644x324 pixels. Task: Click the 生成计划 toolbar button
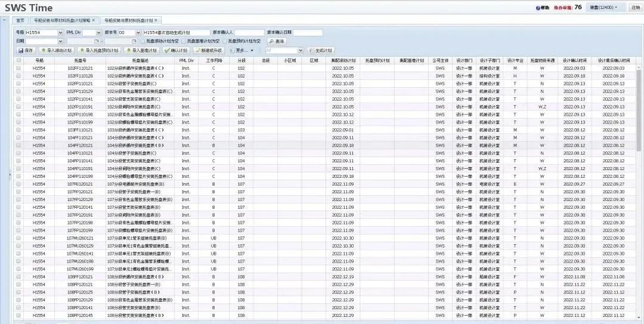[x=321, y=51]
